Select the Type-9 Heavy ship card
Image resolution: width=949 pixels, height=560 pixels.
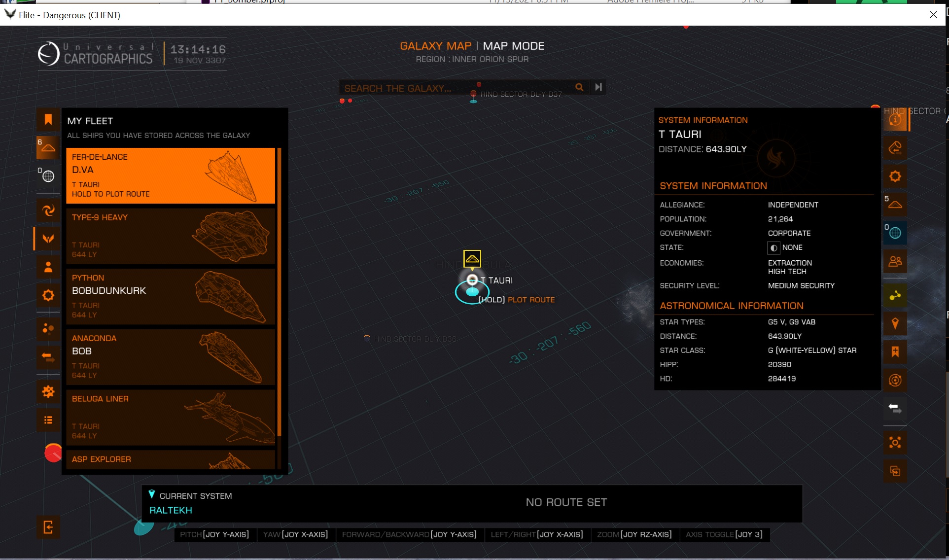coord(171,236)
